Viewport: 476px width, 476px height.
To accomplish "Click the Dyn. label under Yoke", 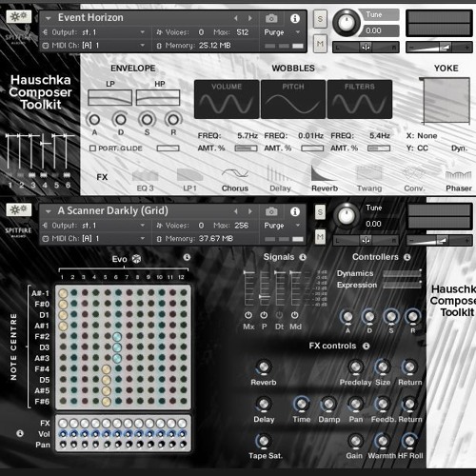I will [459, 149].
